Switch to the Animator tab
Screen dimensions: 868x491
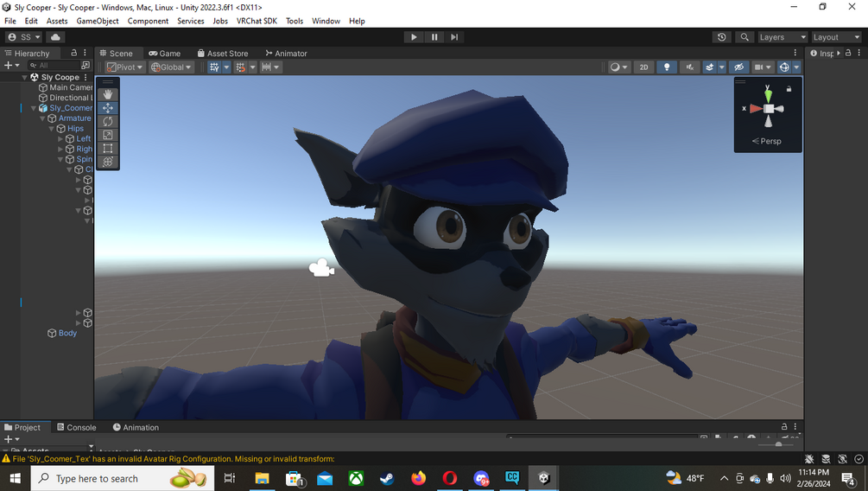tap(286, 54)
